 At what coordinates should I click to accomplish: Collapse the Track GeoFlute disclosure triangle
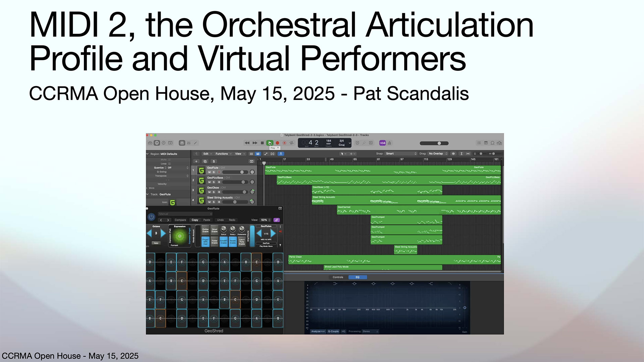(x=147, y=194)
